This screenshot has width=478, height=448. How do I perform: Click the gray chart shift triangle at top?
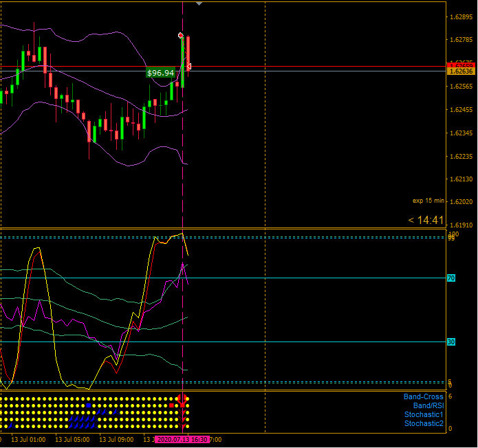[x=199, y=3]
